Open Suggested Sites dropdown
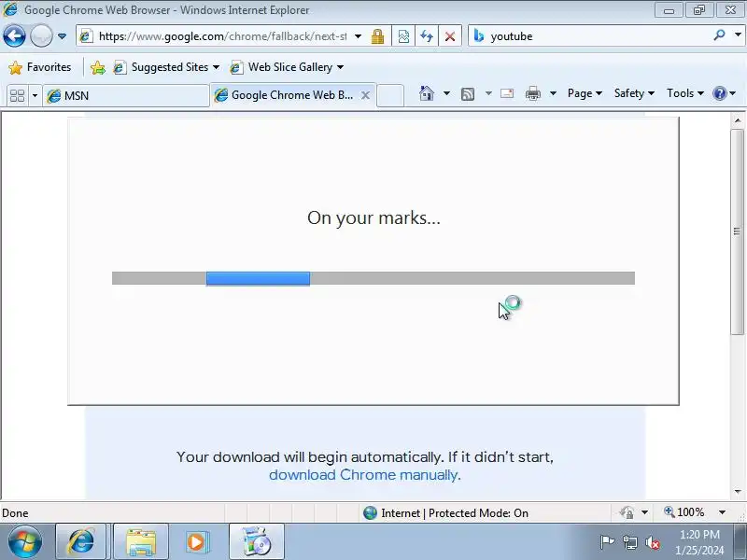This screenshot has height=560, width=747. (x=166, y=67)
